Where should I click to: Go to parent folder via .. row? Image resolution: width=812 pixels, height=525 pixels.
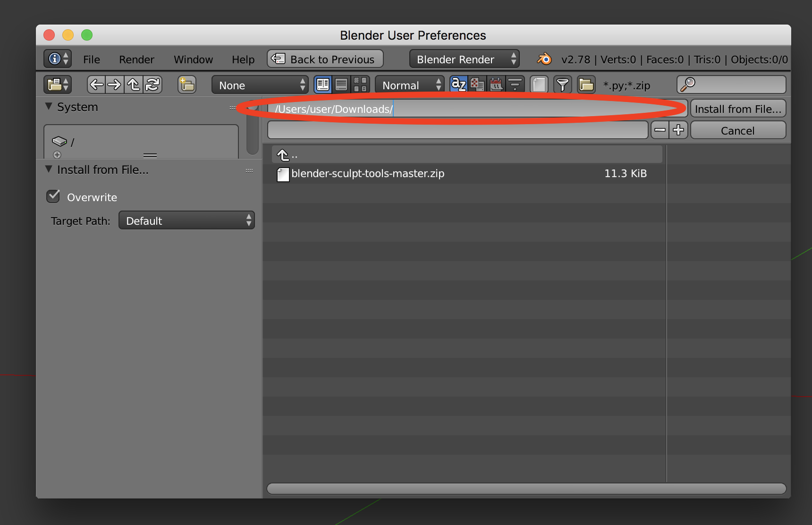[x=467, y=154]
